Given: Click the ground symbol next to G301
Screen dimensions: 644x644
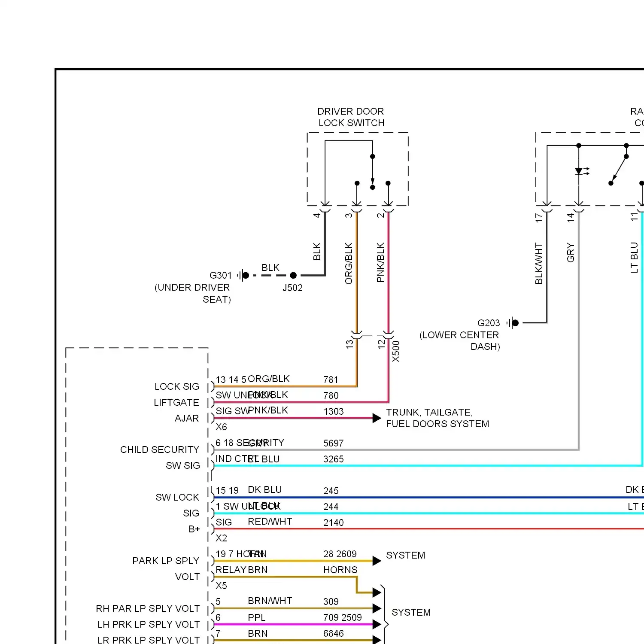Looking at the screenshot, I should (x=243, y=275).
